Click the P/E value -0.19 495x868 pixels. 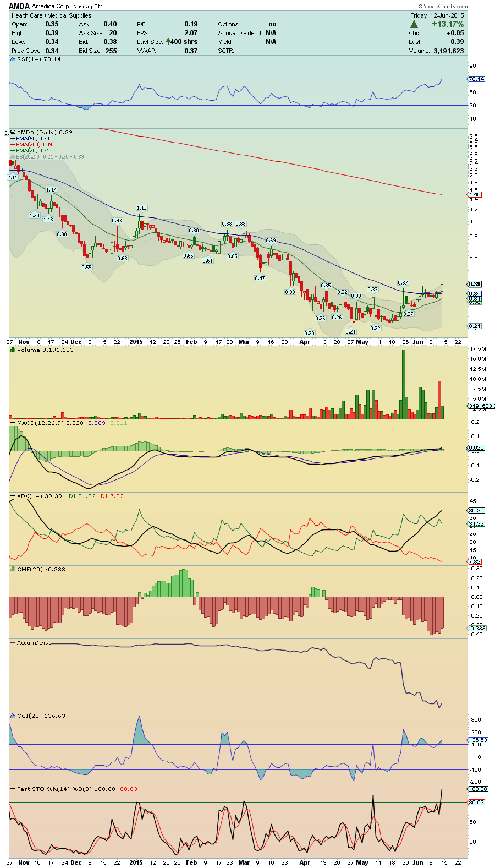point(190,24)
